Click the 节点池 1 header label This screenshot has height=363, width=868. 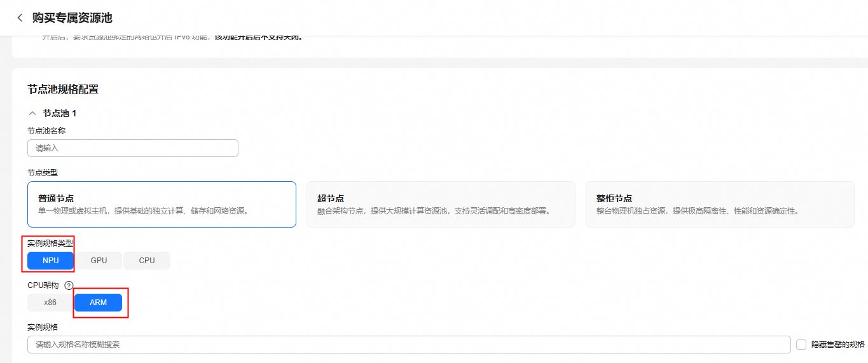(60, 113)
